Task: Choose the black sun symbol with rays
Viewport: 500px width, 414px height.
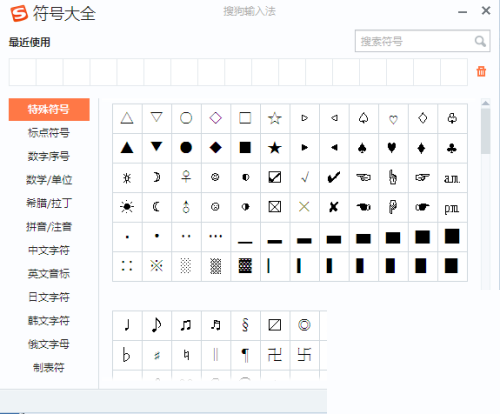Action: click(127, 207)
